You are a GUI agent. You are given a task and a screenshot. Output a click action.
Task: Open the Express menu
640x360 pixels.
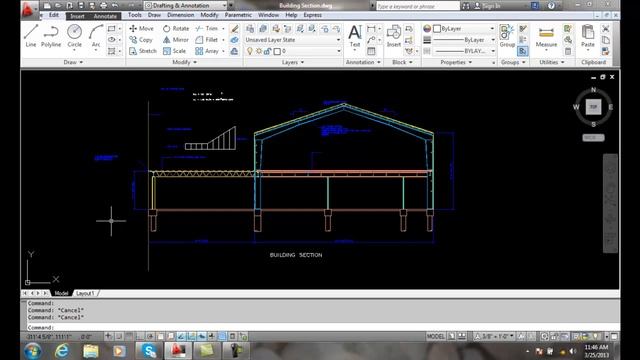(312, 15)
